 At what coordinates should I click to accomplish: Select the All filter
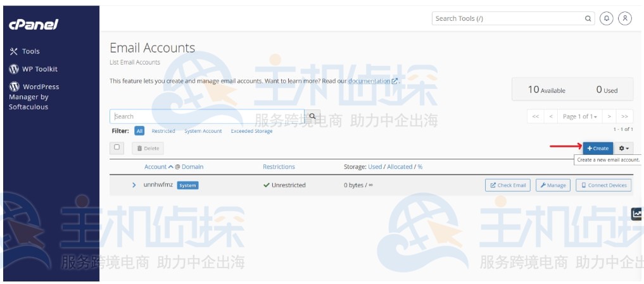tap(140, 131)
